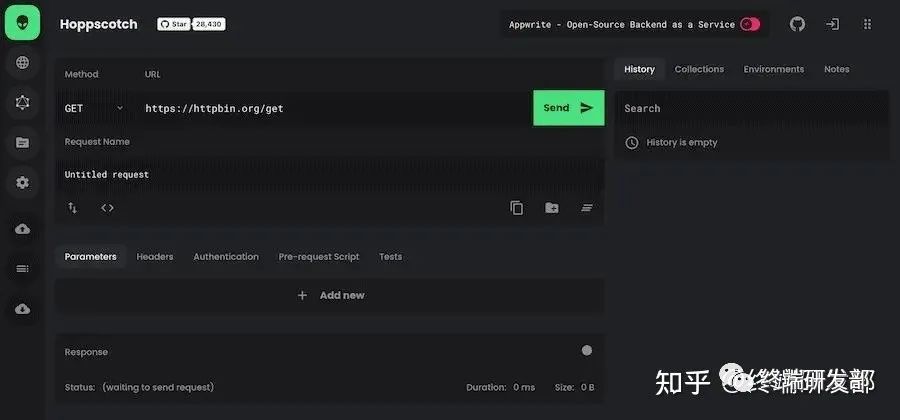Click the grey response status dot
The width and height of the screenshot is (900, 420).
(x=587, y=351)
